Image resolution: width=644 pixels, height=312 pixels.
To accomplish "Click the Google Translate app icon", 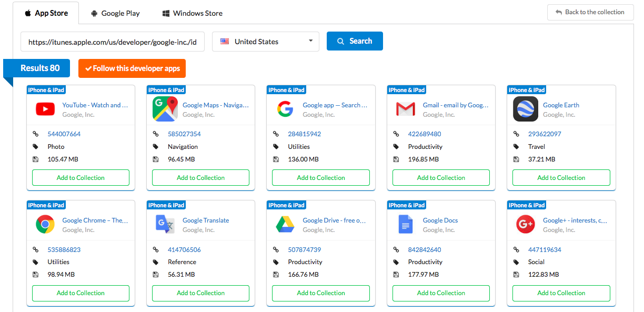I will (x=165, y=225).
